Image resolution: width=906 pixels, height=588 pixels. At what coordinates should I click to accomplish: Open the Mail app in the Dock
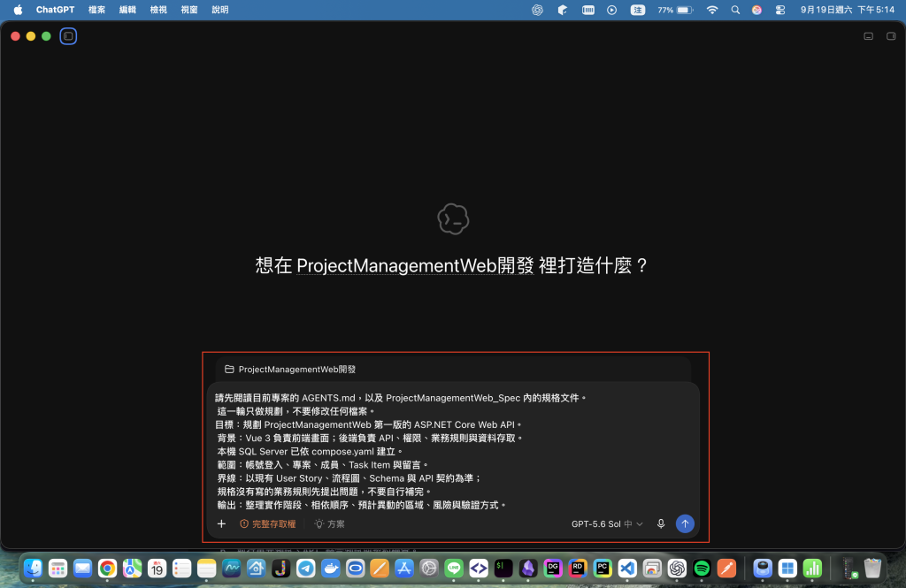[x=82, y=569]
